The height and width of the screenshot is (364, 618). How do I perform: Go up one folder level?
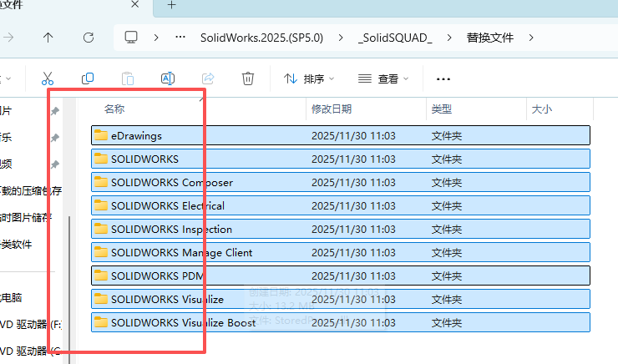[x=48, y=38]
